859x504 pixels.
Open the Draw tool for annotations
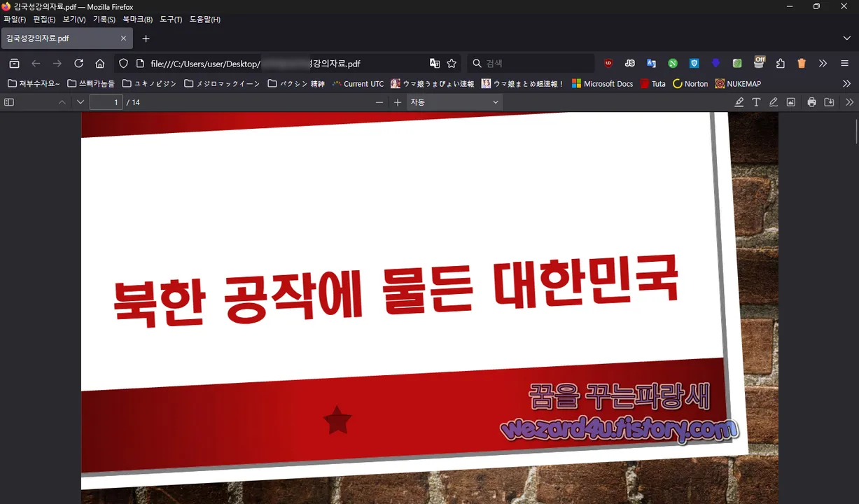(773, 101)
